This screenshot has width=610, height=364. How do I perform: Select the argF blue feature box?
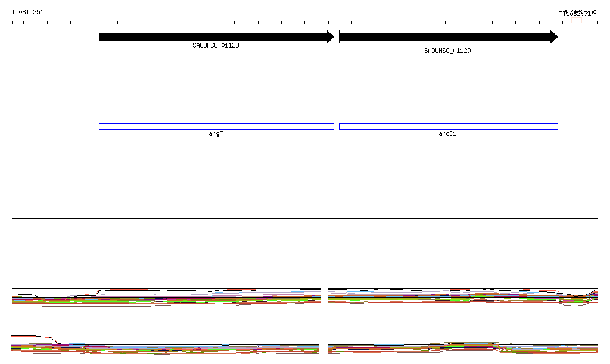(x=216, y=127)
